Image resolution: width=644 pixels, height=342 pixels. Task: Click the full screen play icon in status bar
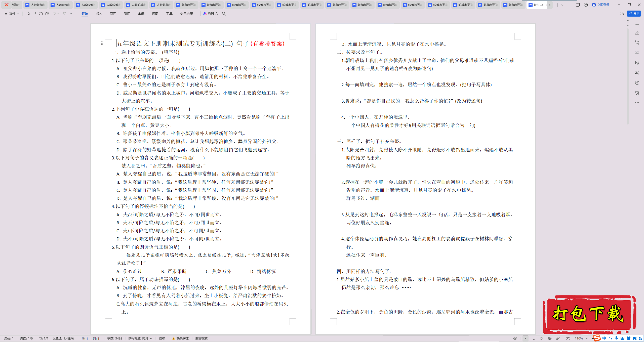[x=542, y=338]
